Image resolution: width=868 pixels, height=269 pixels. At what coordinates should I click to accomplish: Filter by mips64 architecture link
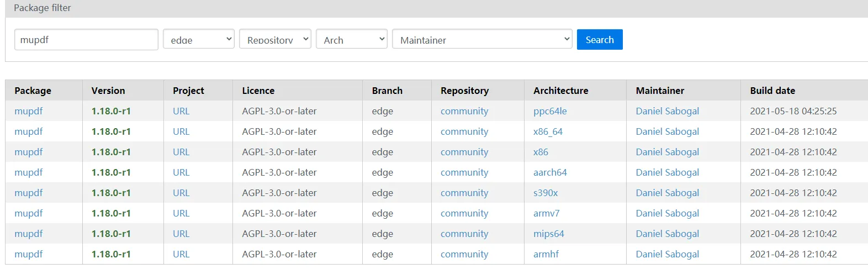[x=549, y=234]
